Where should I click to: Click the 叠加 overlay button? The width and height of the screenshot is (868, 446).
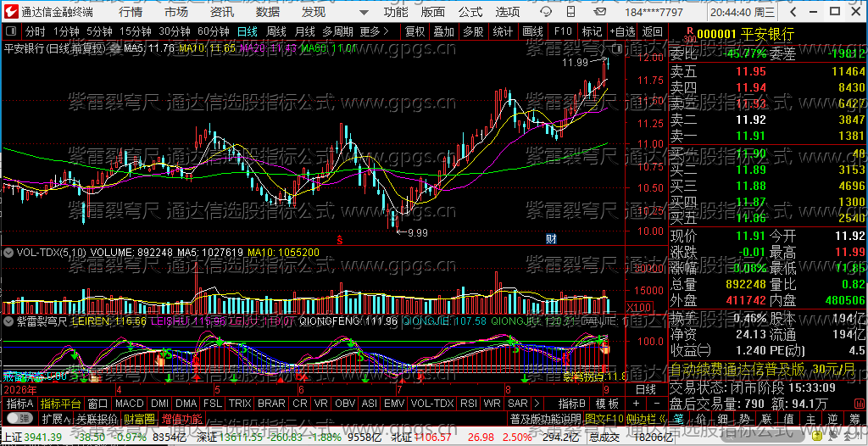(444, 31)
